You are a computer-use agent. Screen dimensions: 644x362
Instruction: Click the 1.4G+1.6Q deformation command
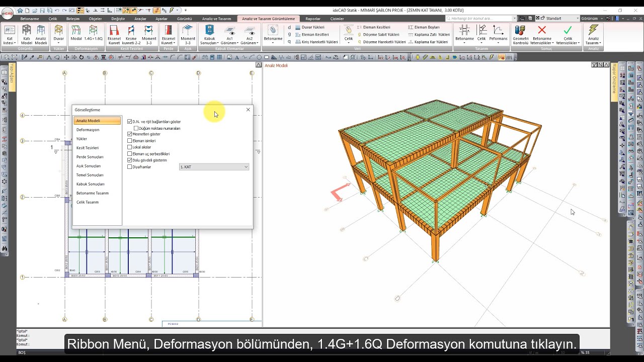[94, 33]
